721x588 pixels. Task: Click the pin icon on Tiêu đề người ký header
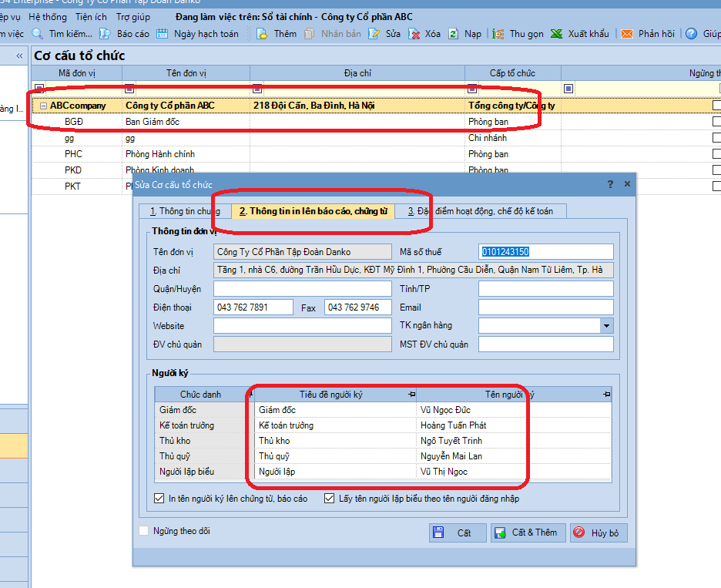[x=412, y=395]
